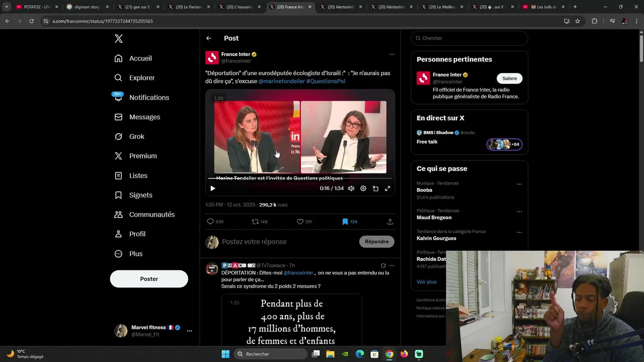Click the share icon on the post
Viewport: 644px width, 362px height.
(x=390, y=222)
